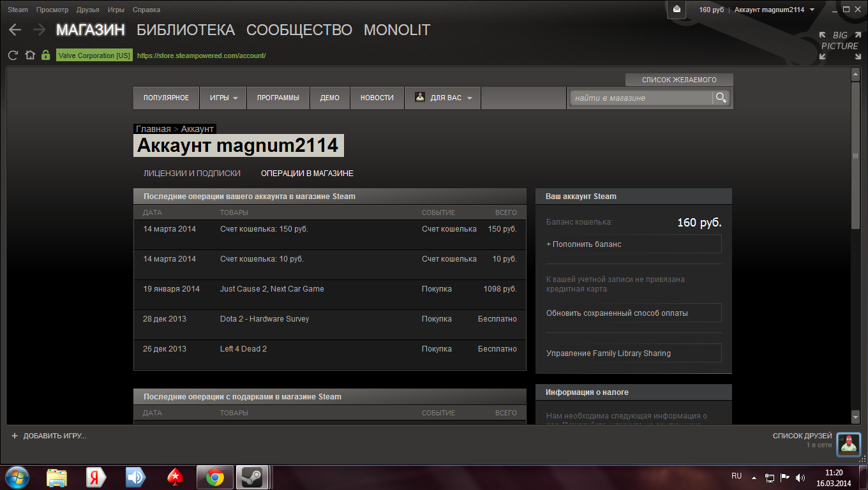868x490 pixels.
Task: Click the scrollbar up arrow
Action: (856, 75)
